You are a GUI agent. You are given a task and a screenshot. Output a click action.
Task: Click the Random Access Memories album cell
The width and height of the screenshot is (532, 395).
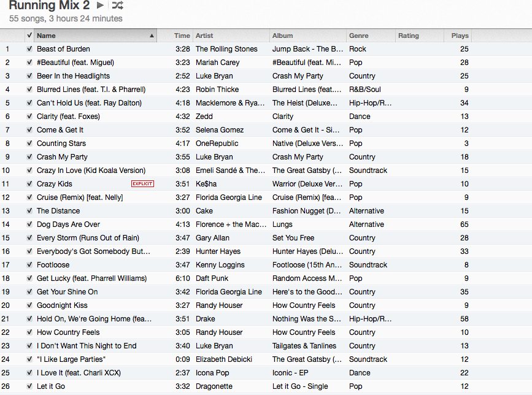click(307, 278)
